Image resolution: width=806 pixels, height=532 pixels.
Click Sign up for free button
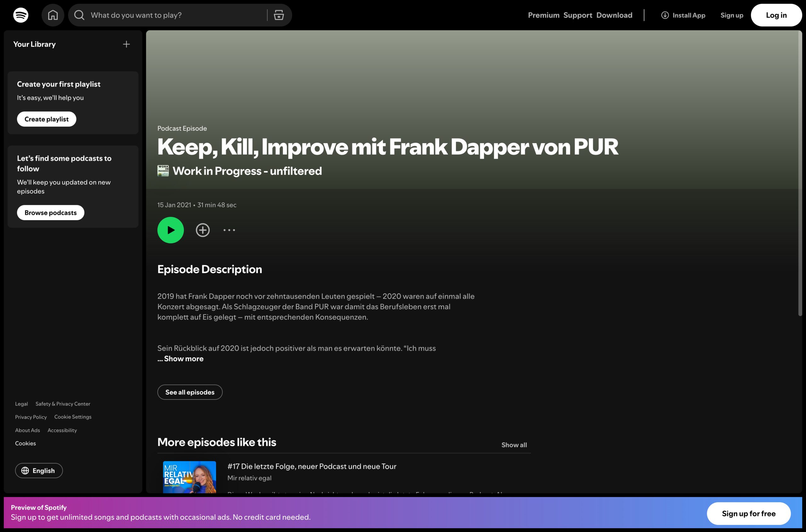pos(749,514)
